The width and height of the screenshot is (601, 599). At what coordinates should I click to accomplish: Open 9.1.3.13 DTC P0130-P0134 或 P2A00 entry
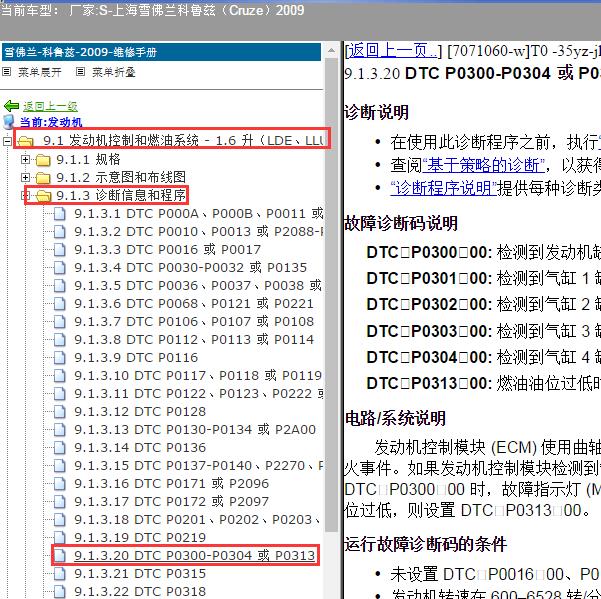[x=195, y=430]
